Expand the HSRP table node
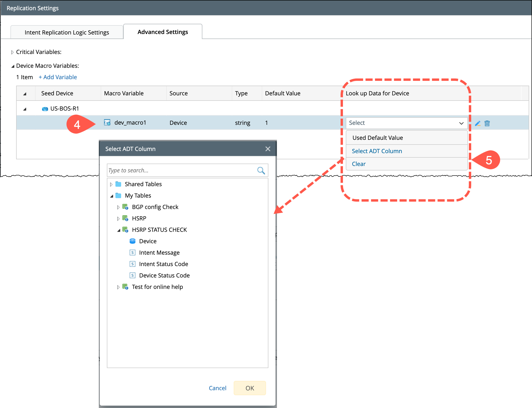The width and height of the screenshot is (532, 408). tap(118, 219)
